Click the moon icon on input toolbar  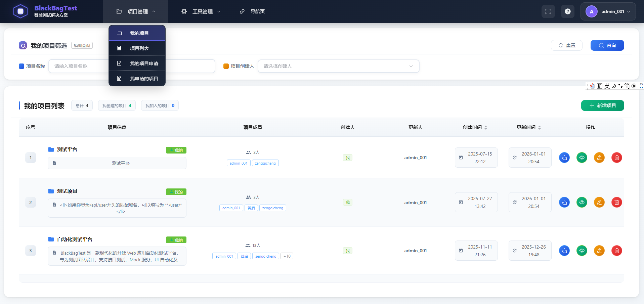[x=614, y=86]
